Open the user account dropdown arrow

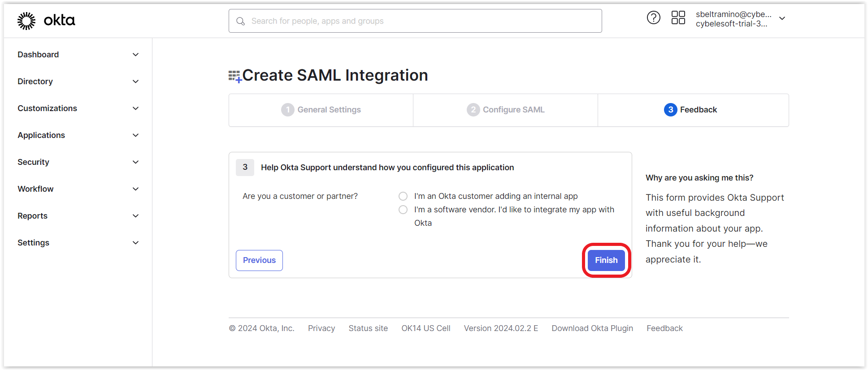(x=782, y=18)
